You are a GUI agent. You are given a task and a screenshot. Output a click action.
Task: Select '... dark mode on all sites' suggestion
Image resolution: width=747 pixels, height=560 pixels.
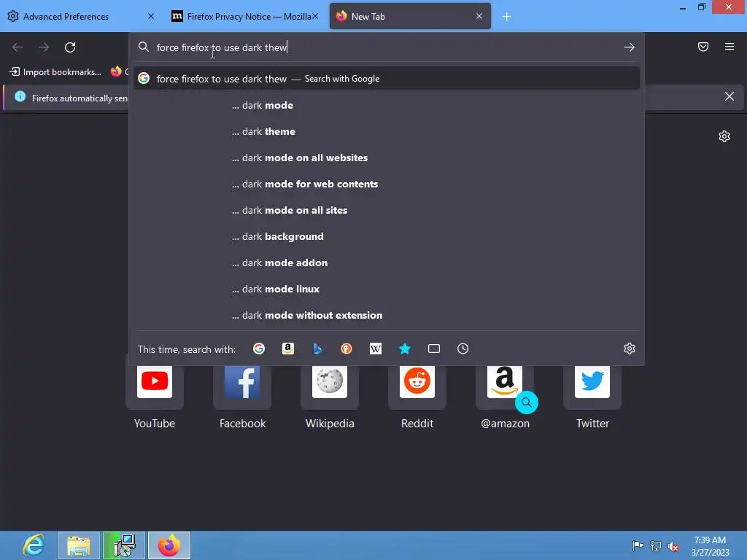coord(387,210)
